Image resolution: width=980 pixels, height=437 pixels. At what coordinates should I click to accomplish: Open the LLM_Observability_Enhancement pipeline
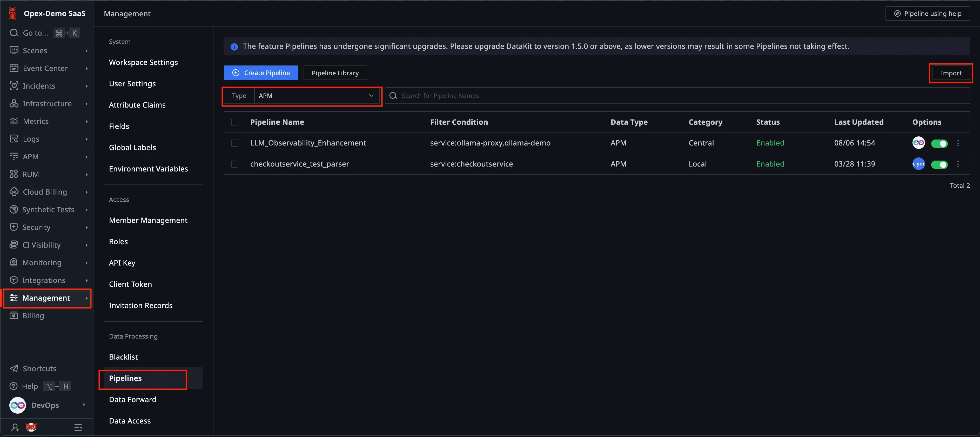[308, 143]
